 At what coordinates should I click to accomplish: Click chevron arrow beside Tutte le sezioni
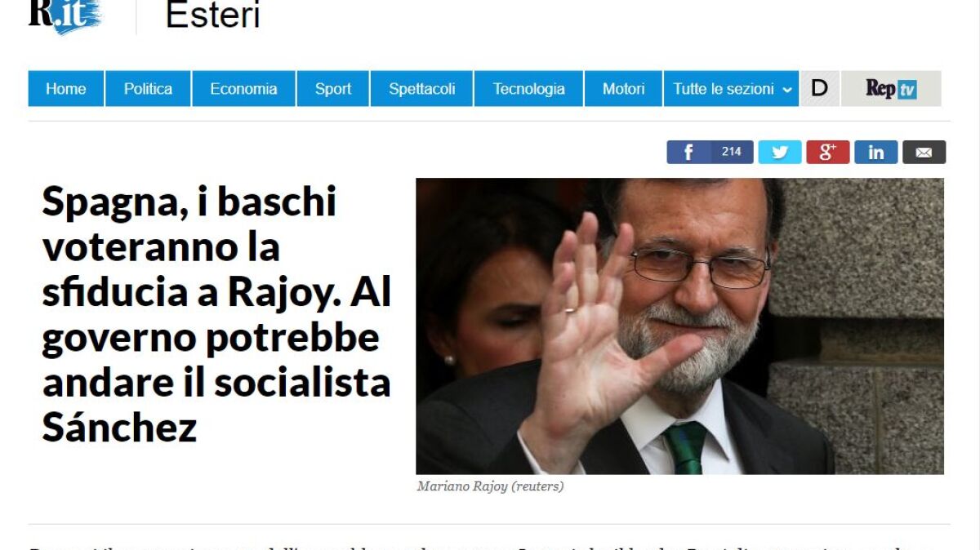point(787,90)
